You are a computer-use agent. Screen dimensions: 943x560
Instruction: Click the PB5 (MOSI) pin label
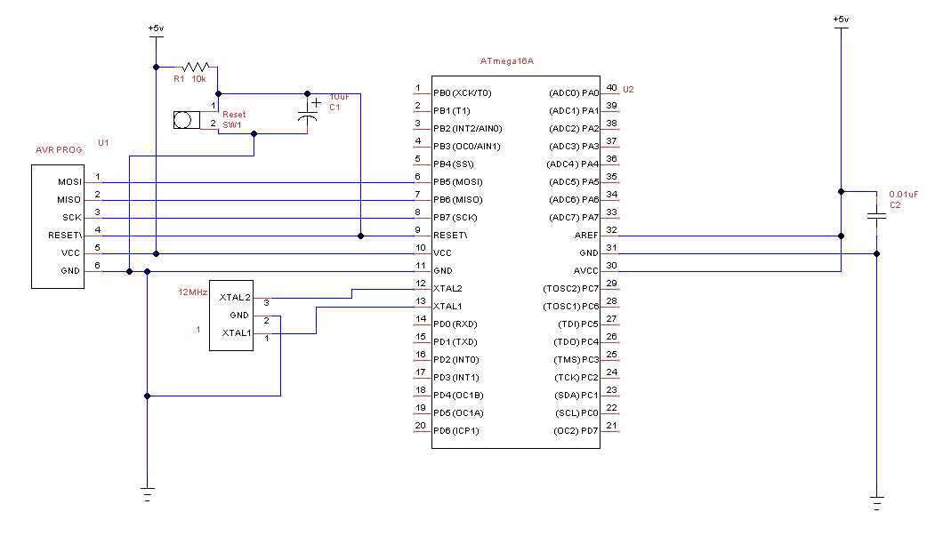tap(458, 182)
